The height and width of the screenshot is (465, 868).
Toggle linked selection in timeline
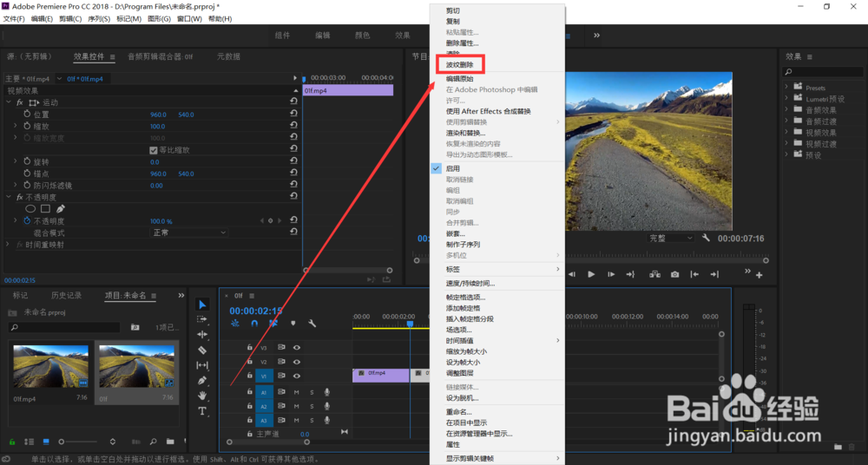pyautogui.click(x=273, y=324)
